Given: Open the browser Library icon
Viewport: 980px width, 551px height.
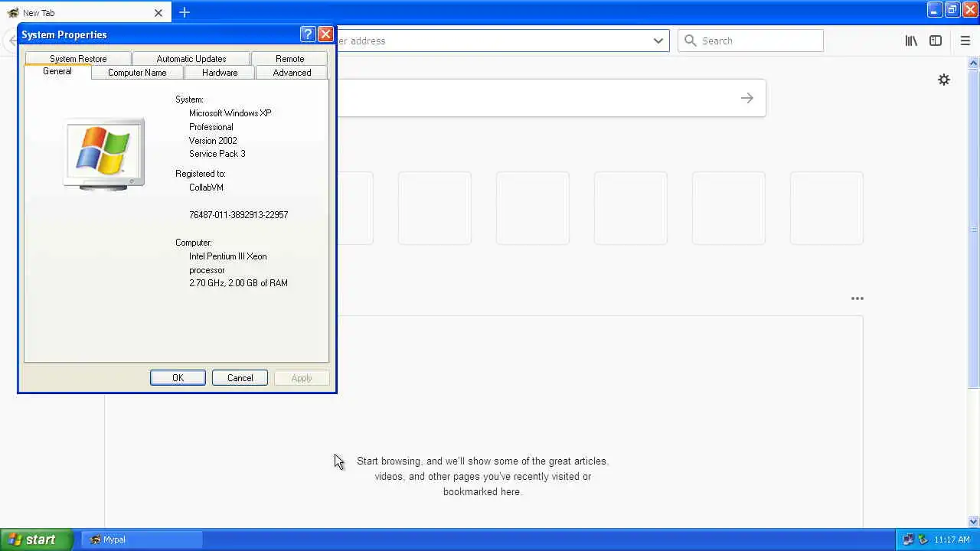Looking at the screenshot, I should pos(911,41).
